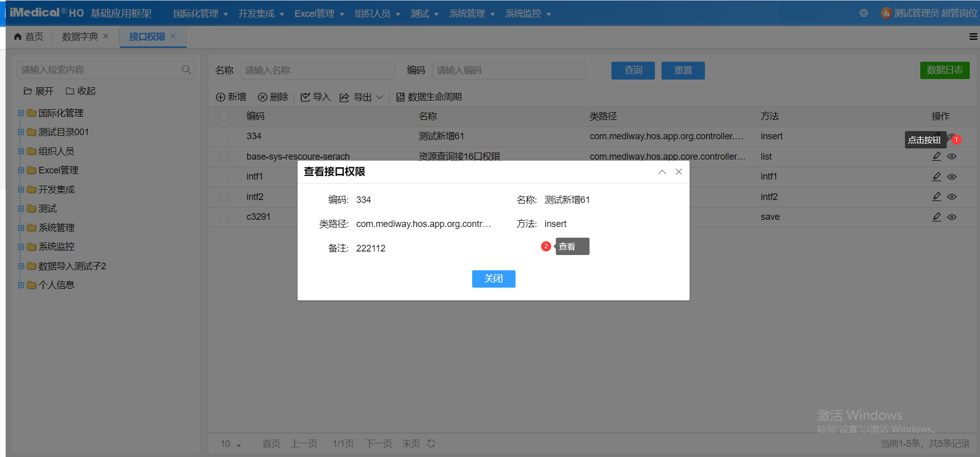View details via eye icon of save row
980x457 pixels.
(x=952, y=217)
